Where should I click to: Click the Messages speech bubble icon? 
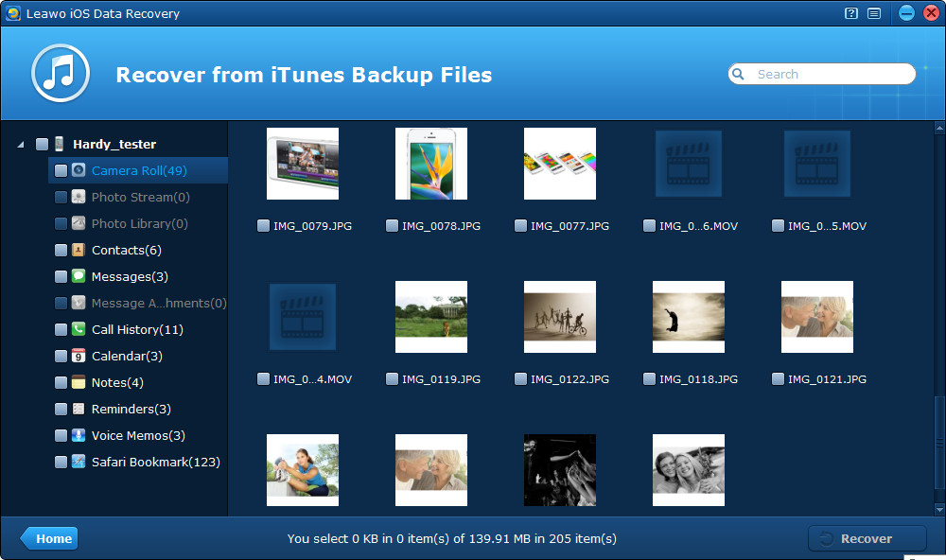pyautogui.click(x=79, y=276)
